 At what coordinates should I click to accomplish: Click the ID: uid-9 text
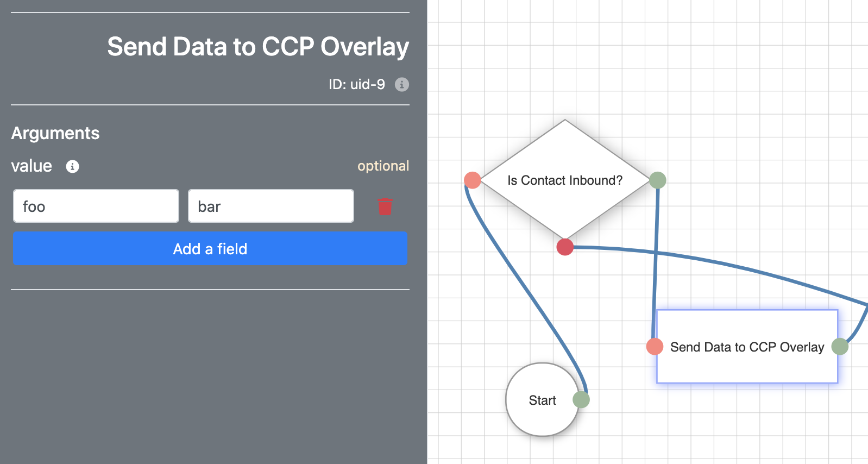pos(357,84)
